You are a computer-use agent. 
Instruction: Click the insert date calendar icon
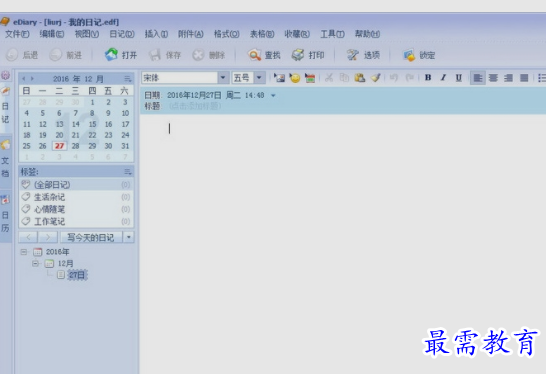click(310, 78)
